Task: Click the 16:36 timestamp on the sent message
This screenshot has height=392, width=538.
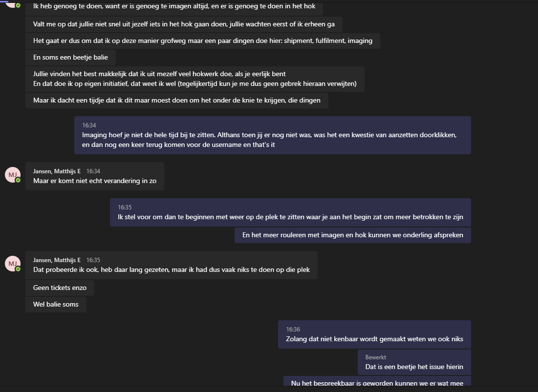Action: click(x=293, y=330)
